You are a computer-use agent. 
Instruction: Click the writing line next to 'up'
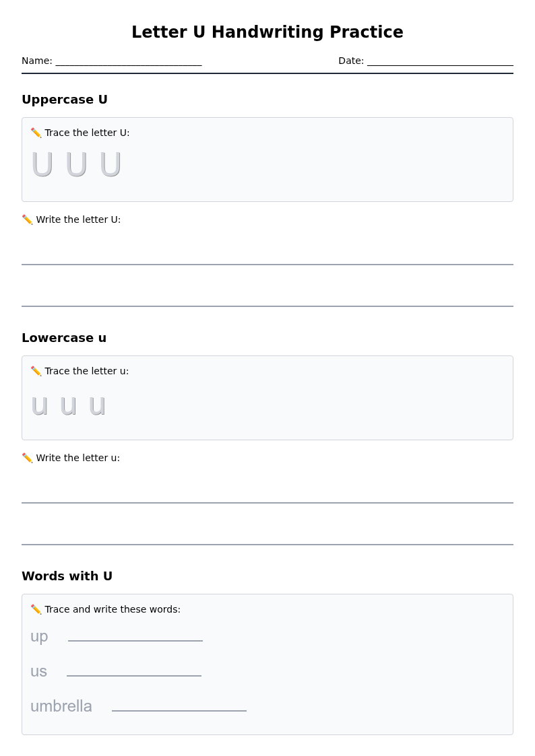coord(135,641)
